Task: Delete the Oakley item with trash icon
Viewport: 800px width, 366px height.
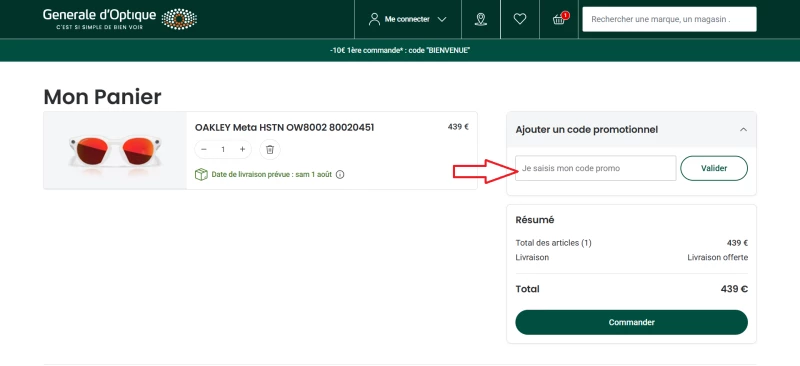Action: click(x=270, y=150)
